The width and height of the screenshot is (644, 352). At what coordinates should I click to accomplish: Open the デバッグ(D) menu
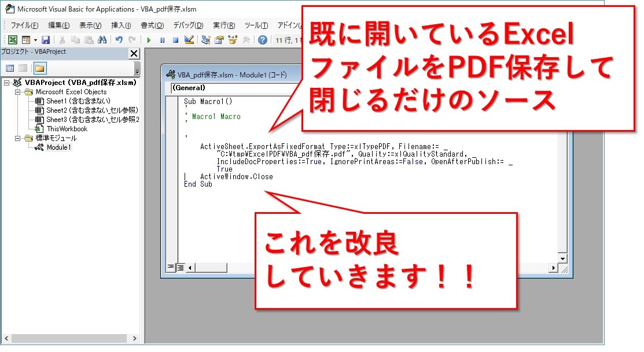pyautogui.click(x=188, y=25)
